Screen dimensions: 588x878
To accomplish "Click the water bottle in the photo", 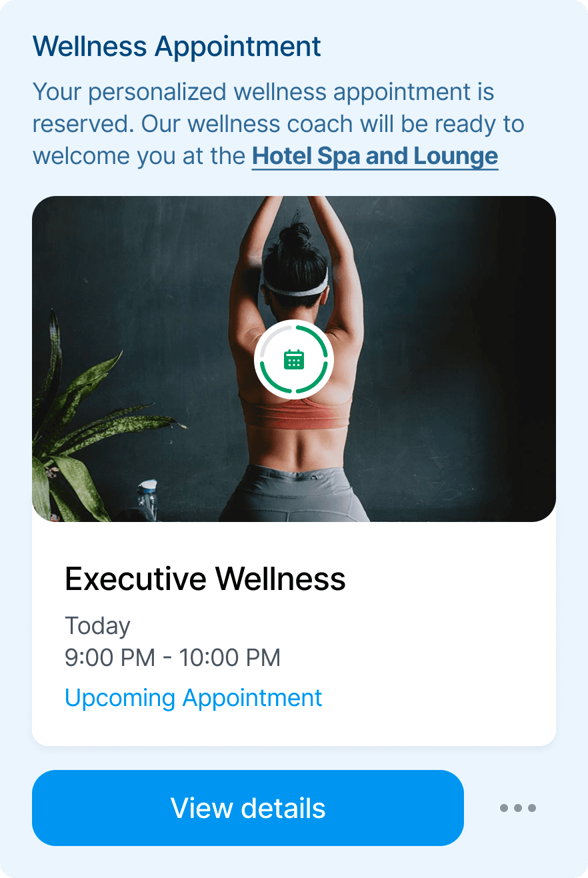I will pos(147,499).
